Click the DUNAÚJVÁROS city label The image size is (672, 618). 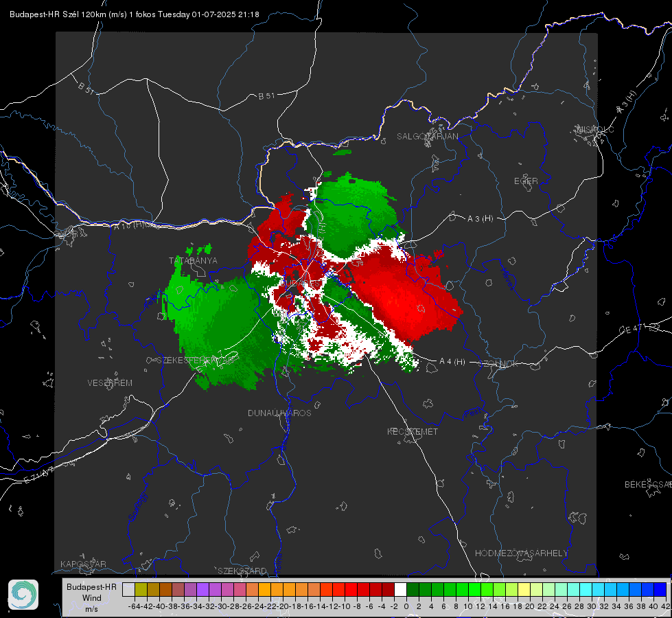[279, 413]
